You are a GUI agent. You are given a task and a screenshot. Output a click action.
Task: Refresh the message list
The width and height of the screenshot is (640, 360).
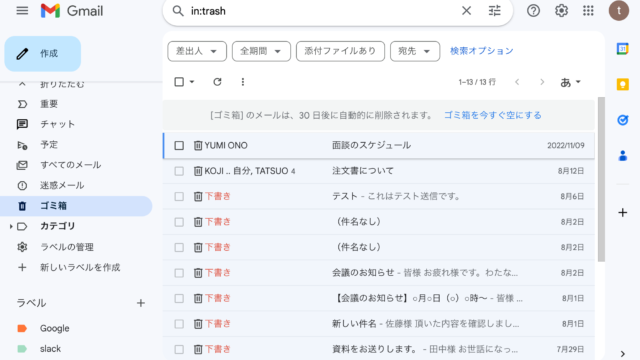[x=217, y=82]
